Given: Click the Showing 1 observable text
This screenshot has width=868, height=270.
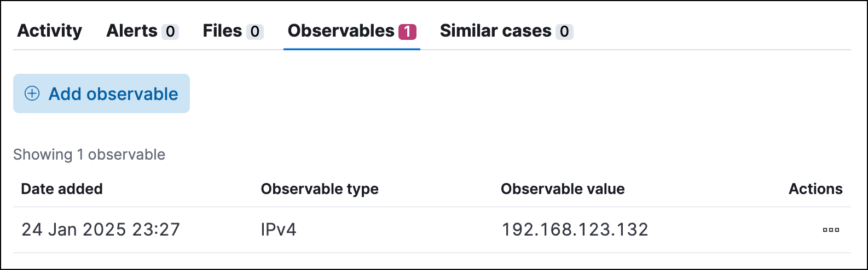Looking at the screenshot, I should click(89, 155).
